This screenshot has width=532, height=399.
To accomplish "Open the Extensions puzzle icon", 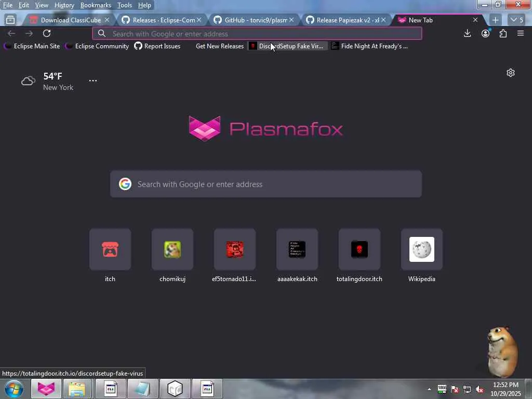I will pyautogui.click(x=503, y=33).
